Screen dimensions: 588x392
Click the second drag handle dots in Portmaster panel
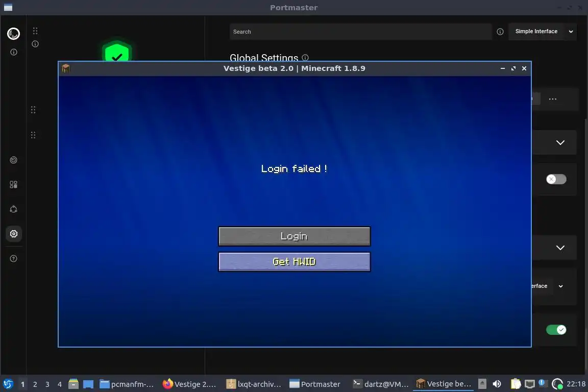pos(33,110)
